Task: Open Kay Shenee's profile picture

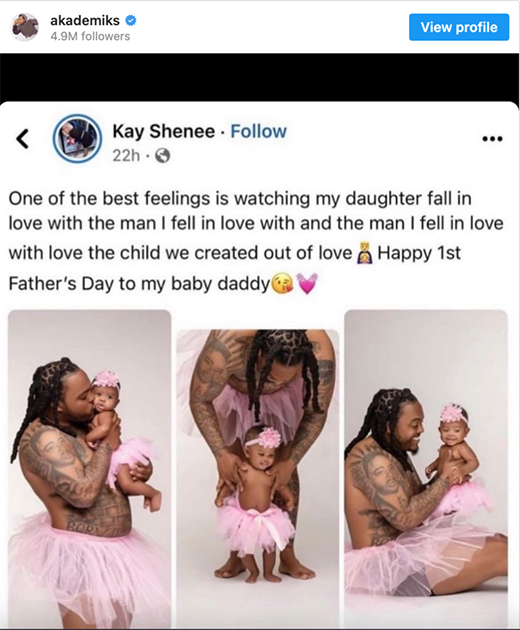Action: [77, 139]
